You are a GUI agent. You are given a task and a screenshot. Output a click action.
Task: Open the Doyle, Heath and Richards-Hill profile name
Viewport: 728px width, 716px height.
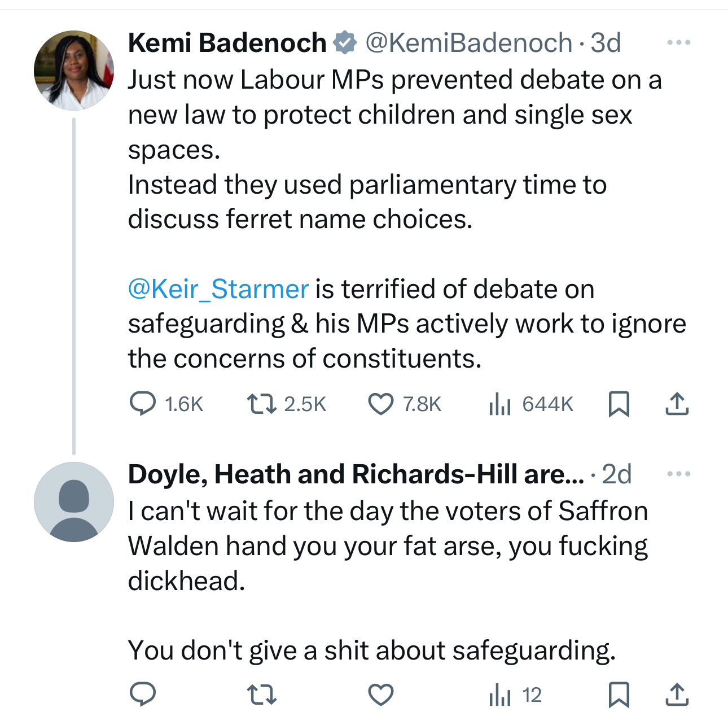[356, 474]
